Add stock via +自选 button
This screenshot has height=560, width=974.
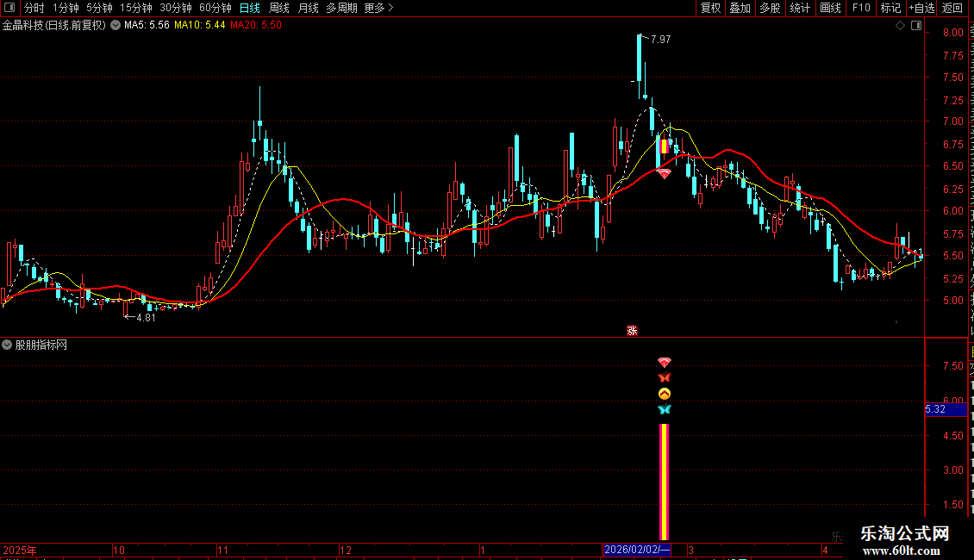(x=921, y=8)
